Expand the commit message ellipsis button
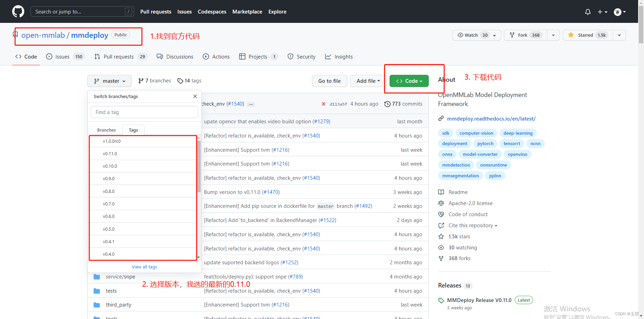644x319 pixels. pyautogui.click(x=251, y=104)
